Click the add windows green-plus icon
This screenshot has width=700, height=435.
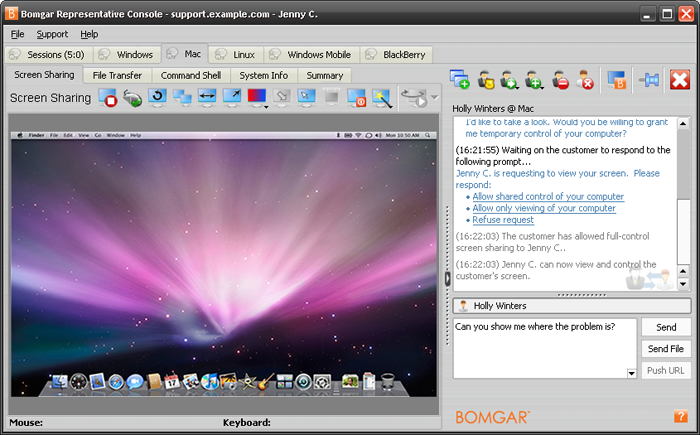[x=459, y=79]
